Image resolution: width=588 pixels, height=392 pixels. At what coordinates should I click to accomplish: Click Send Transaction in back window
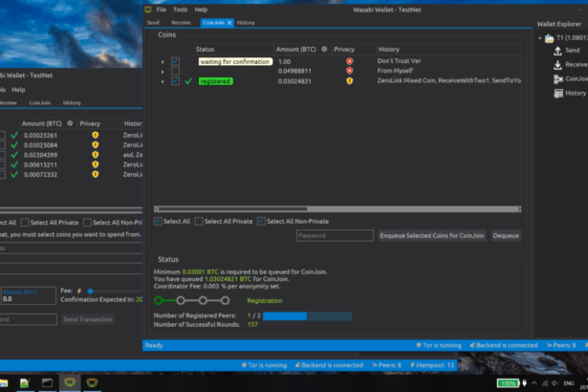coord(88,319)
